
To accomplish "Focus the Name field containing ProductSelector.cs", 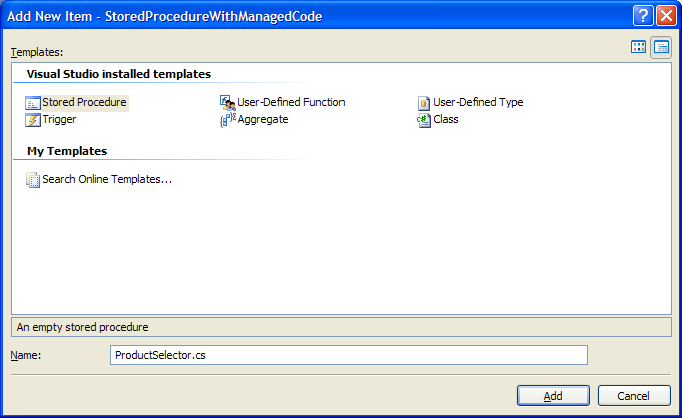I will 348,355.
